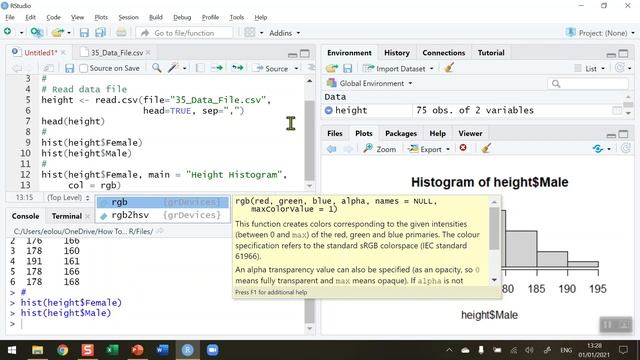Open List view mode dropdown
Viewport: 640px width, 360px height.
[590, 69]
